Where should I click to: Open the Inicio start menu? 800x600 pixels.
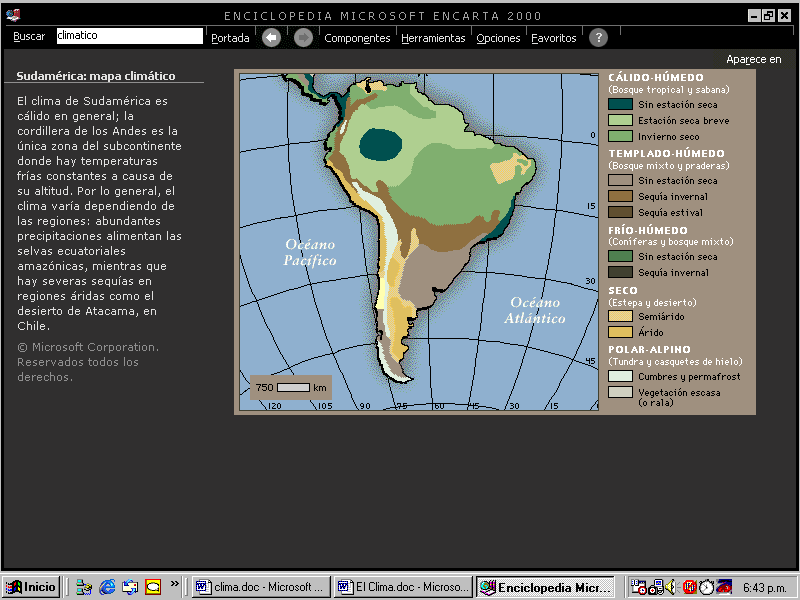pyautogui.click(x=32, y=587)
